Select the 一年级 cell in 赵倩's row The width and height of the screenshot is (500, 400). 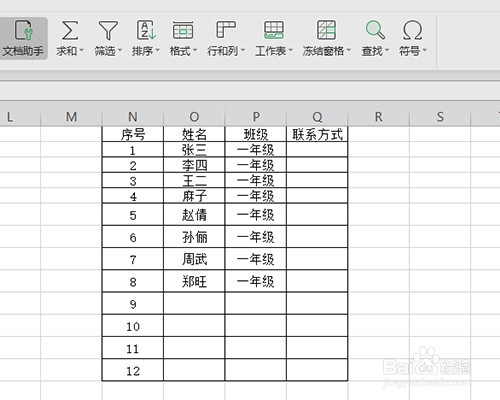[x=256, y=214]
